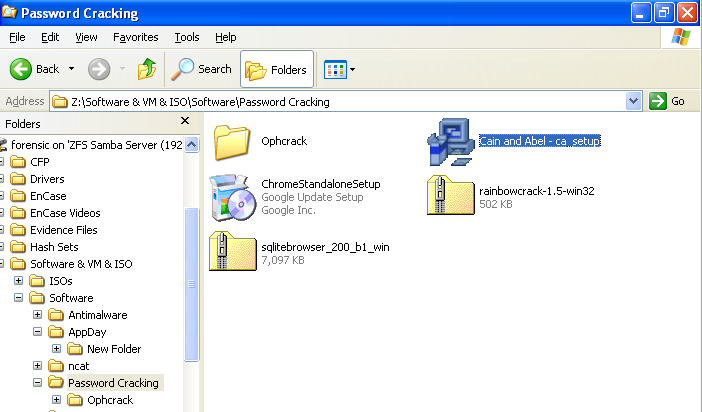Click the ncat folder icon in tree
Image resolution: width=702 pixels, height=412 pixels.
point(56,366)
